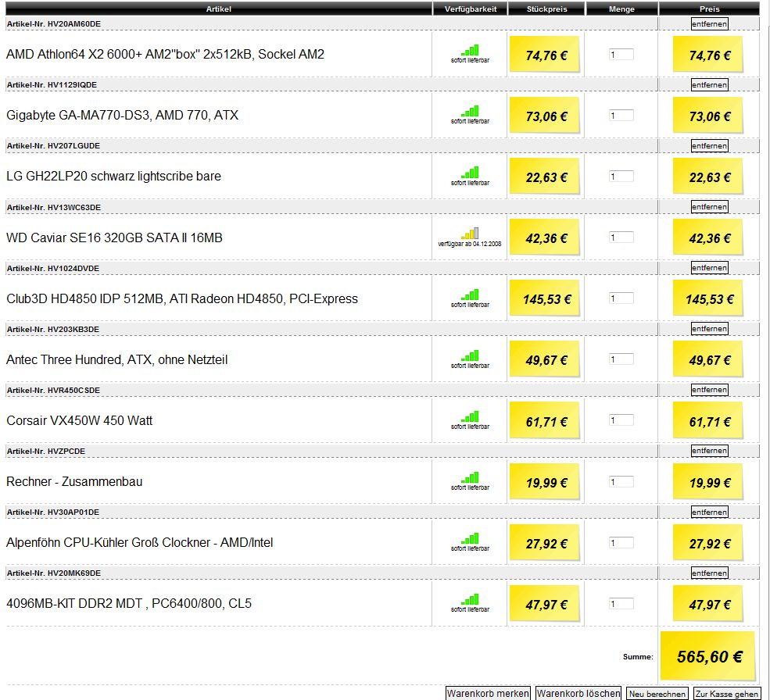Remove article HV20AM60DE with entfernen button
The image size is (770, 700).
(709, 24)
